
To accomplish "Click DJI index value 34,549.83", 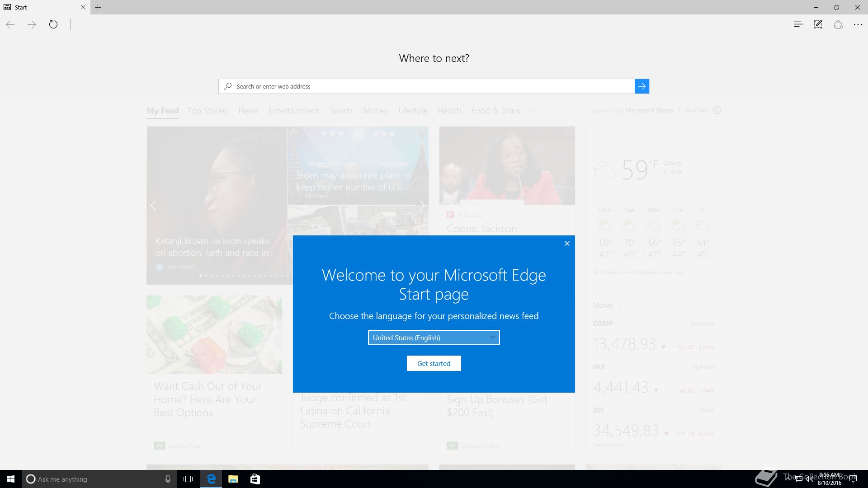I will [626, 431].
